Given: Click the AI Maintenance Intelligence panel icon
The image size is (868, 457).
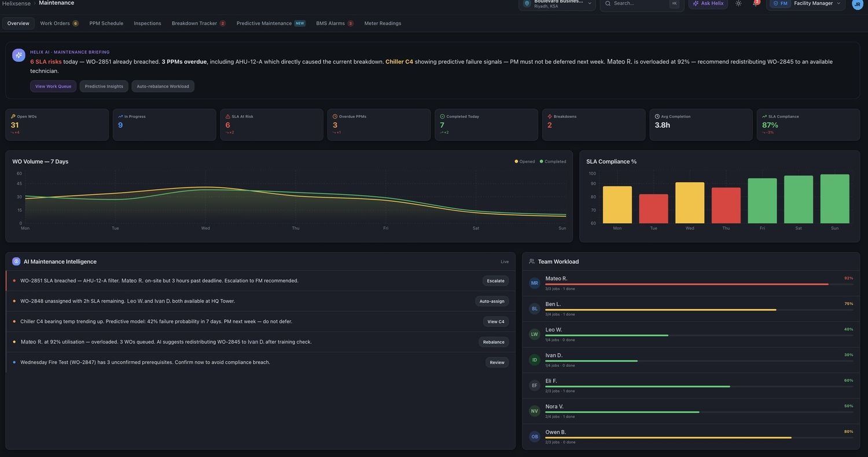Looking at the screenshot, I should (16, 261).
